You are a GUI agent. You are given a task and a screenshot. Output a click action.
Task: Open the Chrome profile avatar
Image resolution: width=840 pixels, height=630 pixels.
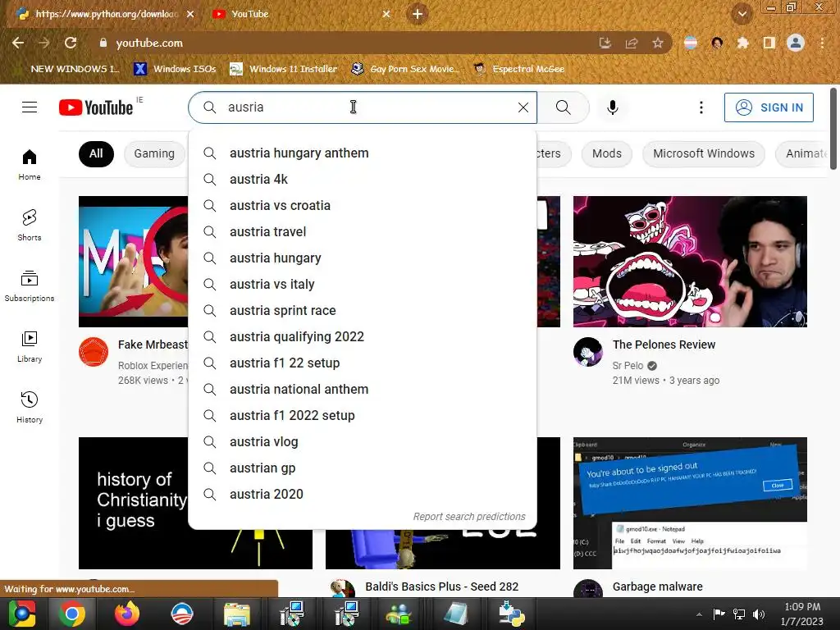pos(796,43)
